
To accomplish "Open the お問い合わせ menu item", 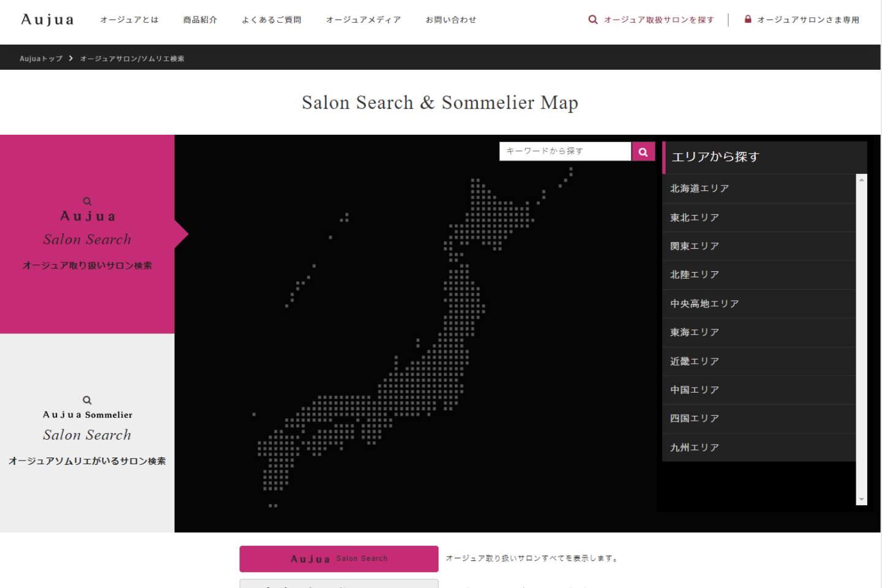I will coord(451,20).
